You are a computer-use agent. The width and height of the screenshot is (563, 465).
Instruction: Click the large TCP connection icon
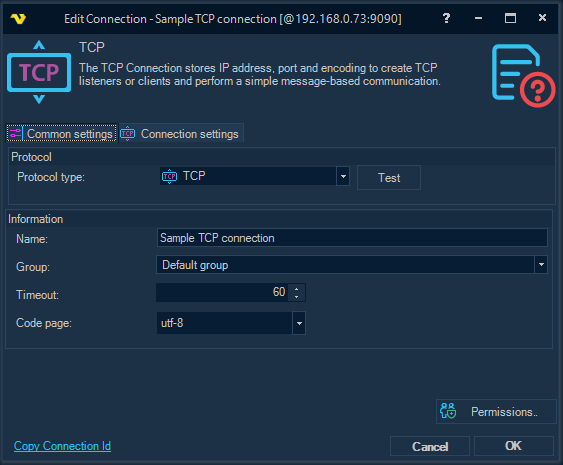(x=39, y=73)
